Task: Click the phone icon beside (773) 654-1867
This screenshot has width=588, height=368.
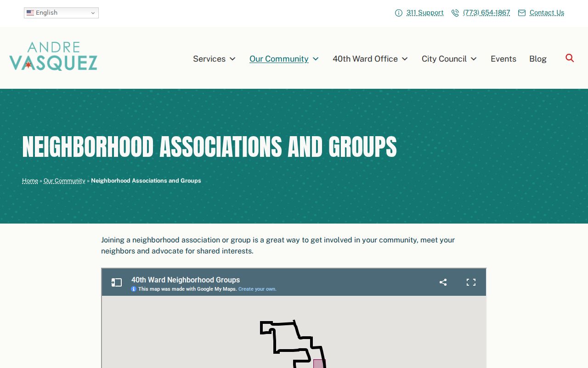Action: coord(455,13)
